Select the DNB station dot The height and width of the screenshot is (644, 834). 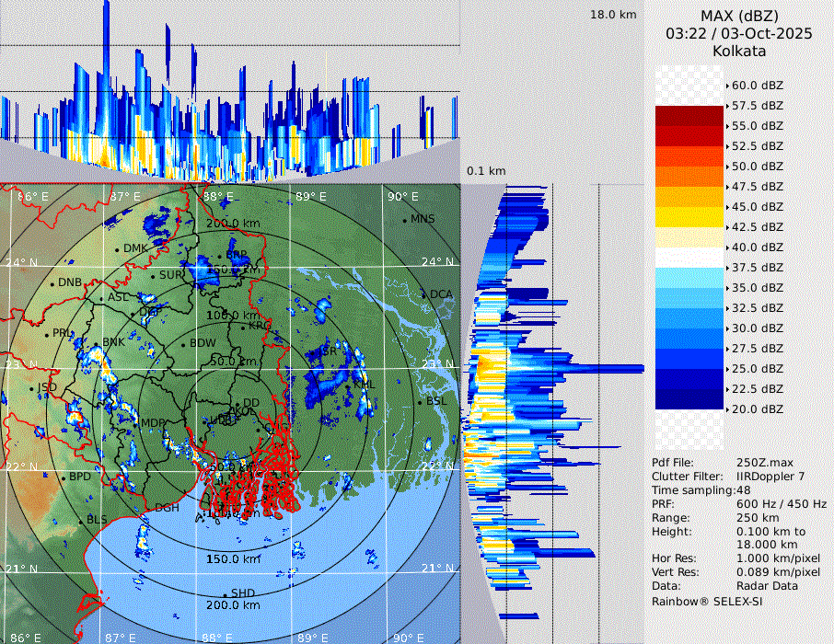(x=52, y=283)
